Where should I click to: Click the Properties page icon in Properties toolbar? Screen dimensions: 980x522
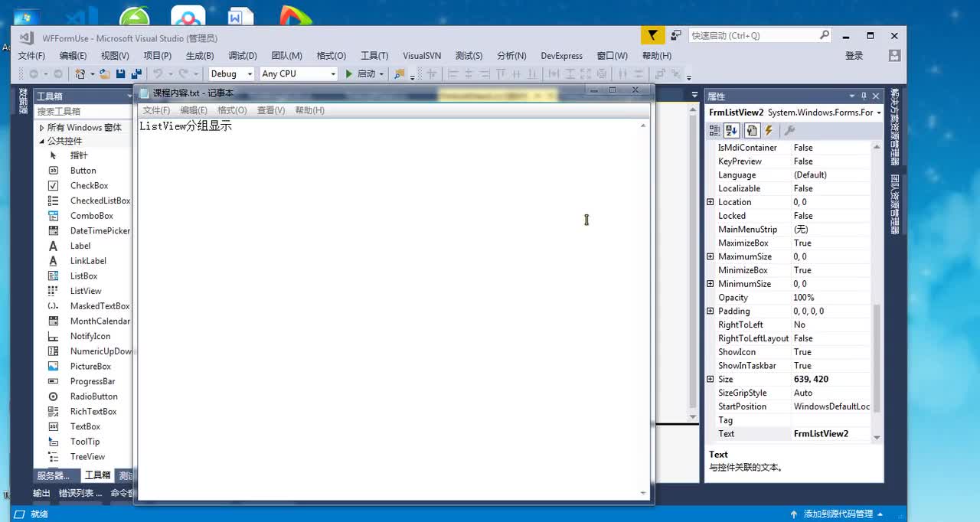tap(752, 131)
